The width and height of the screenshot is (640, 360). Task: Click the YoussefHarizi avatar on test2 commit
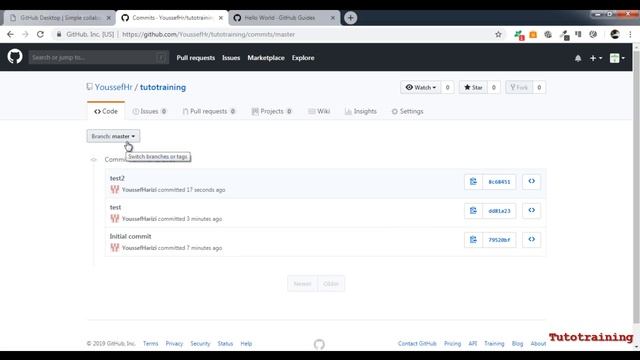click(115, 190)
